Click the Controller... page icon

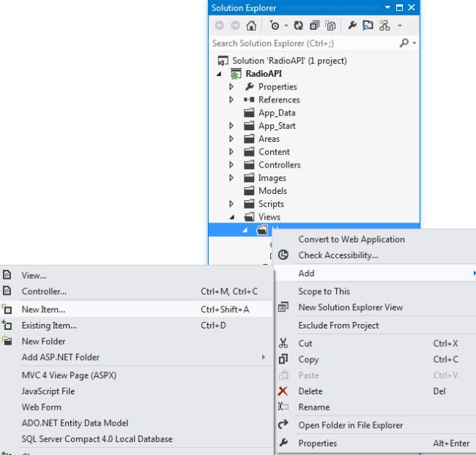pyautogui.click(x=7, y=290)
